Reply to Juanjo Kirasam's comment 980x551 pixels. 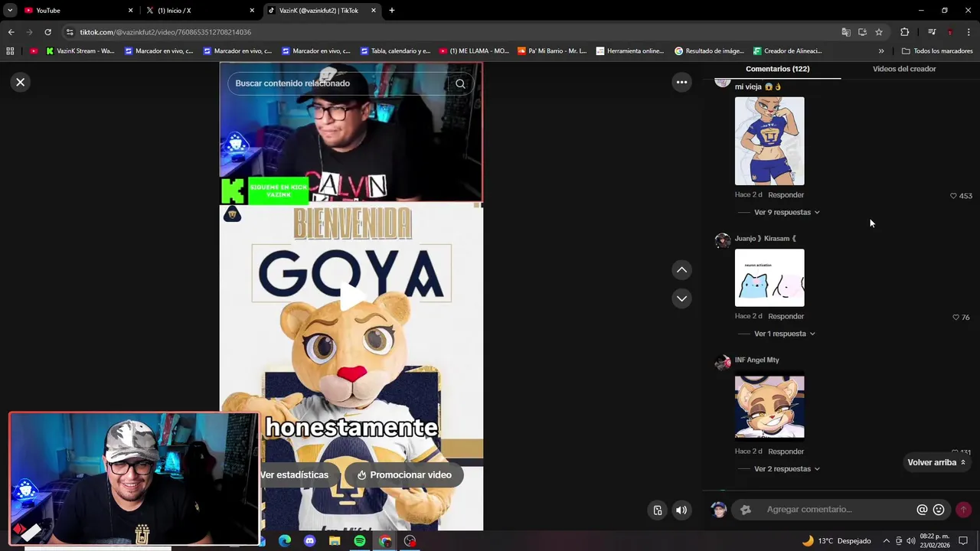(786, 316)
